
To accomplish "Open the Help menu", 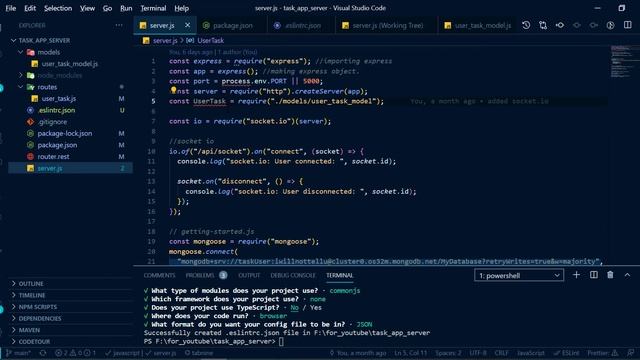I will [x=182, y=8].
